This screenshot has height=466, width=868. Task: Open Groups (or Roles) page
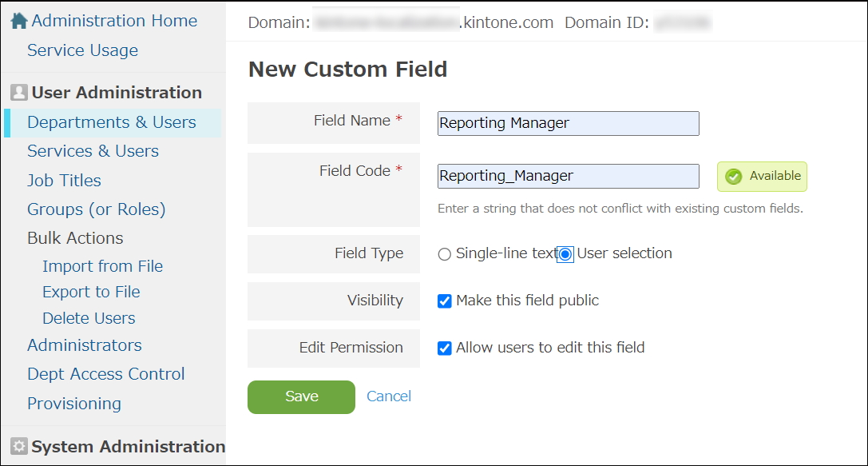97,209
